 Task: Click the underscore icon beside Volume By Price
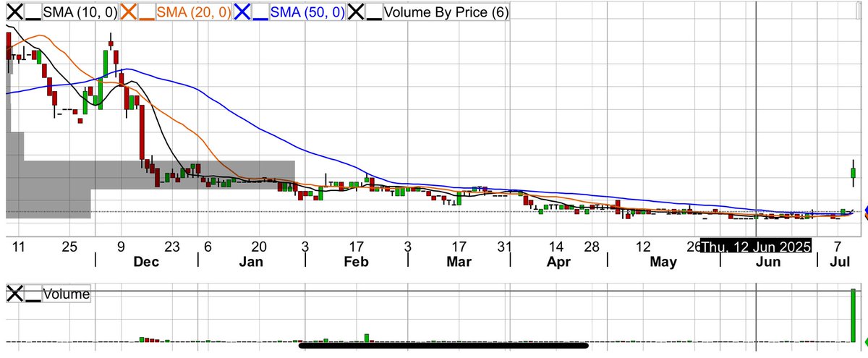[374, 12]
